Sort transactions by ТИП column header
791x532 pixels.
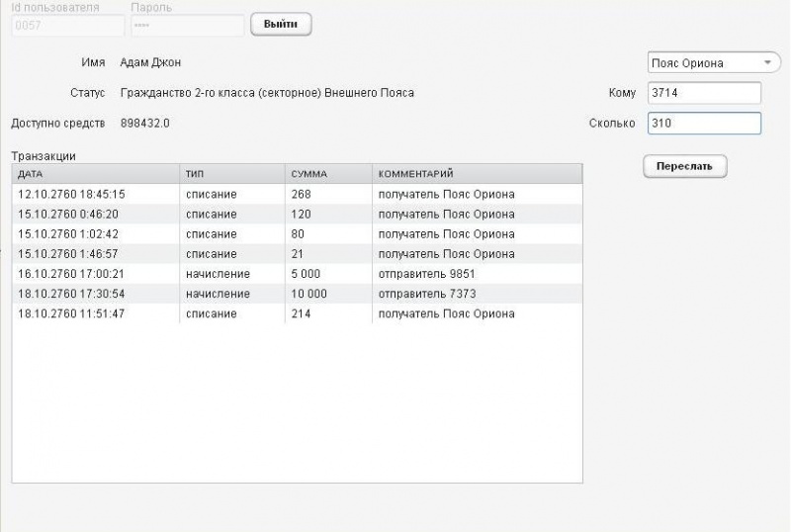pos(232,174)
